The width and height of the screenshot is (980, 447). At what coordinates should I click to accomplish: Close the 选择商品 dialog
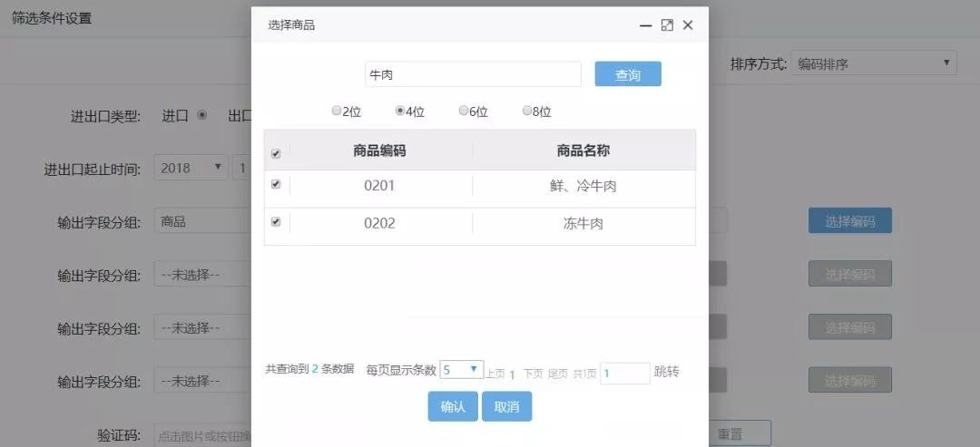tap(688, 25)
